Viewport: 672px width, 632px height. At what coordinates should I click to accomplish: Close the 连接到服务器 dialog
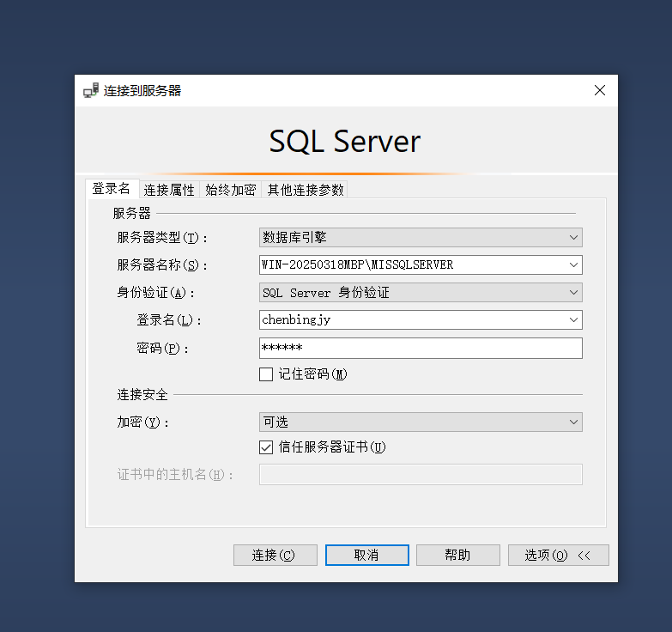tap(600, 90)
